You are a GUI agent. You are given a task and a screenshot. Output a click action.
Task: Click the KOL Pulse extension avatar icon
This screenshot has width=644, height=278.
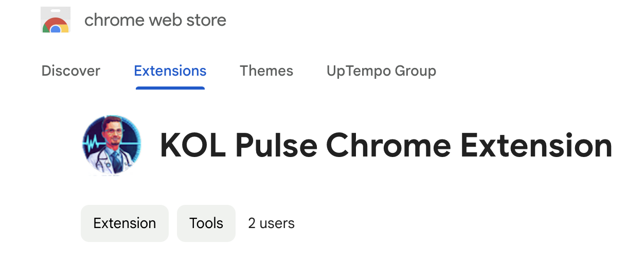(112, 145)
